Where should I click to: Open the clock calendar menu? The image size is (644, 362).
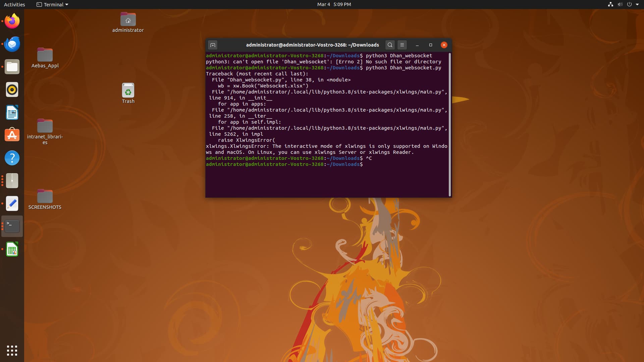coord(334,4)
